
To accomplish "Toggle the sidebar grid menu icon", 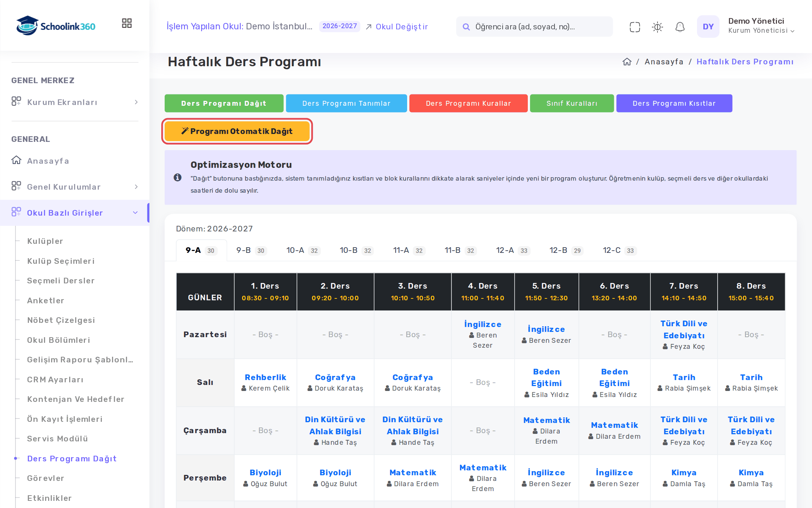I will (127, 23).
